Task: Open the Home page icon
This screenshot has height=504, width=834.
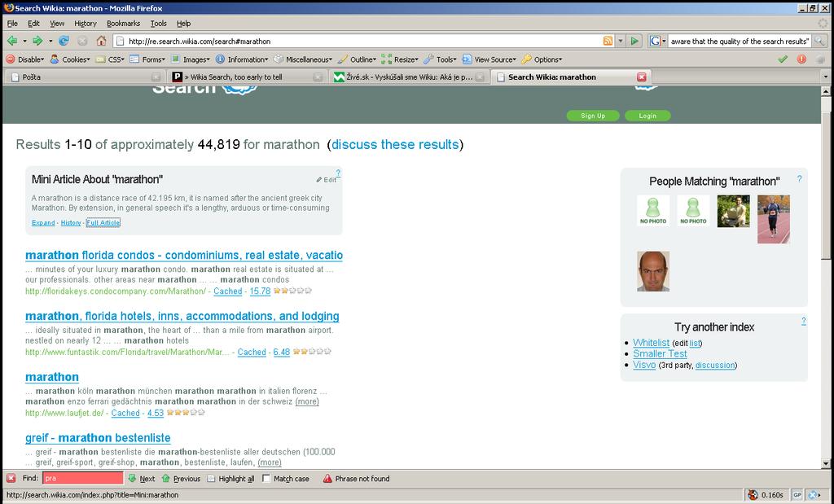Action: tap(101, 41)
